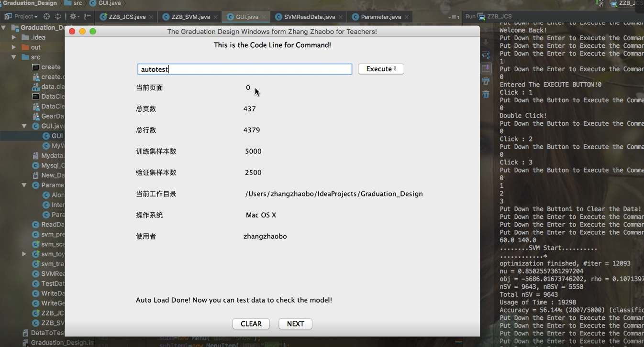
Task: Click the print icon in the Run console
Action: [x=486, y=81]
